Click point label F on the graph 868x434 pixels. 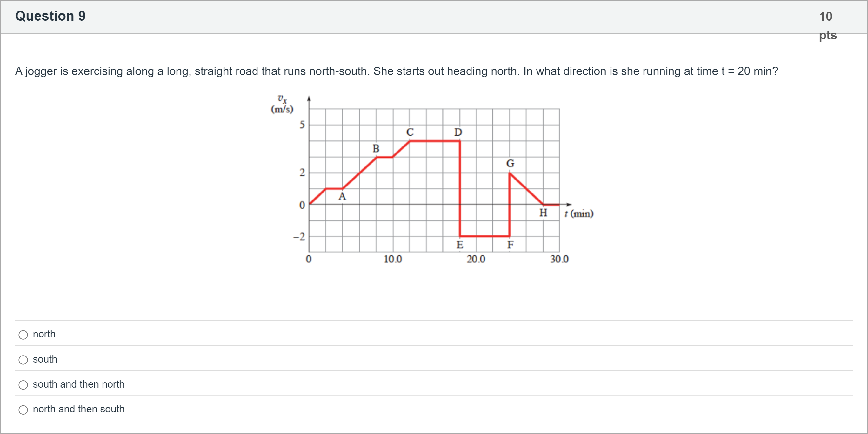pos(510,245)
